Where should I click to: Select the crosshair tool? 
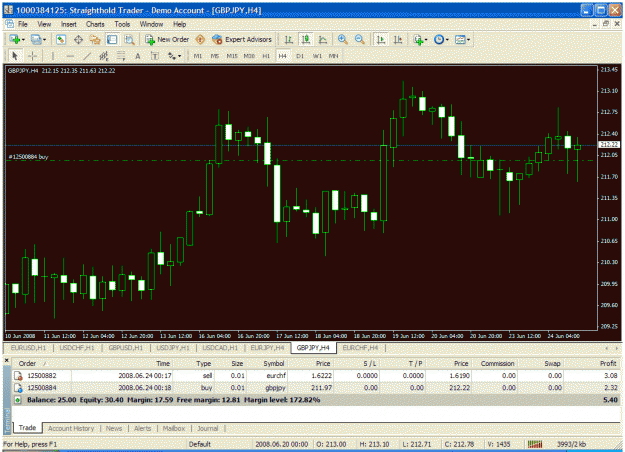[x=32, y=56]
